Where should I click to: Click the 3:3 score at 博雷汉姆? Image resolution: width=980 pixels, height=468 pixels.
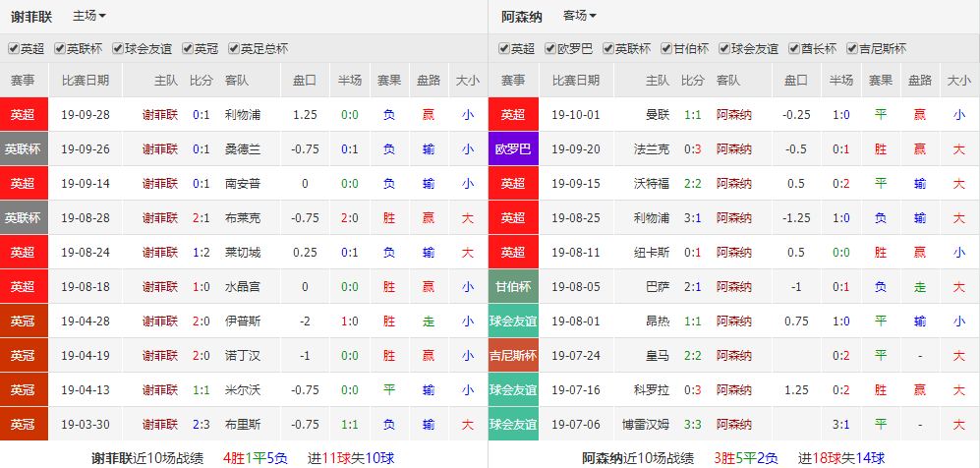(x=693, y=425)
